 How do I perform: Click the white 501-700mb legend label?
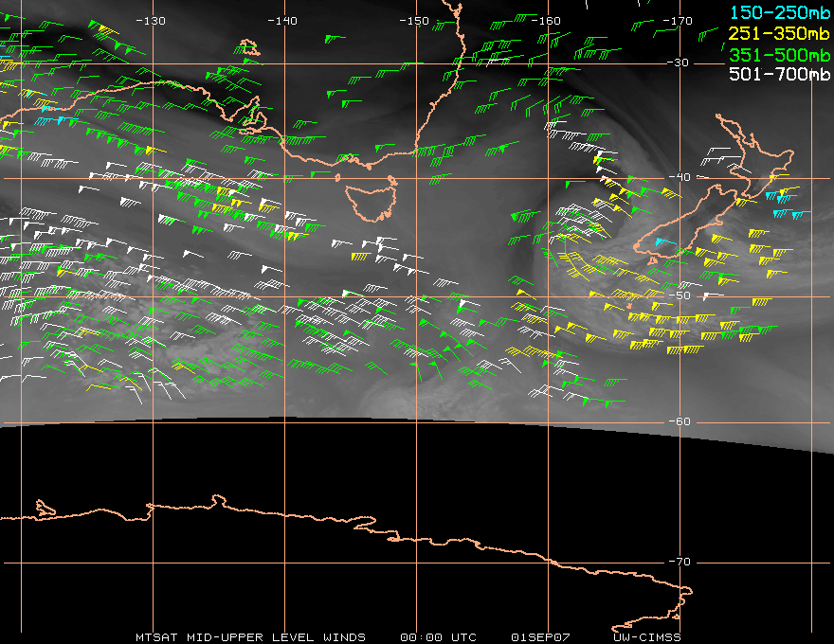click(780, 74)
